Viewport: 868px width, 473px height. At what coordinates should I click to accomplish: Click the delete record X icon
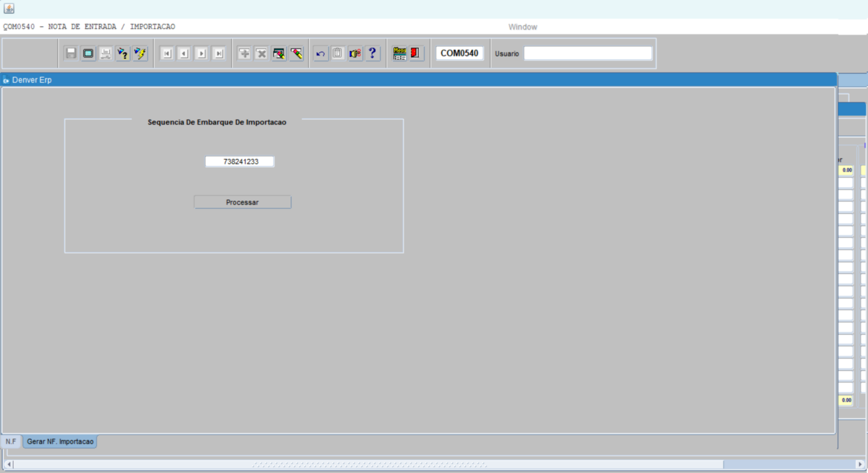pyautogui.click(x=261, y=53)
